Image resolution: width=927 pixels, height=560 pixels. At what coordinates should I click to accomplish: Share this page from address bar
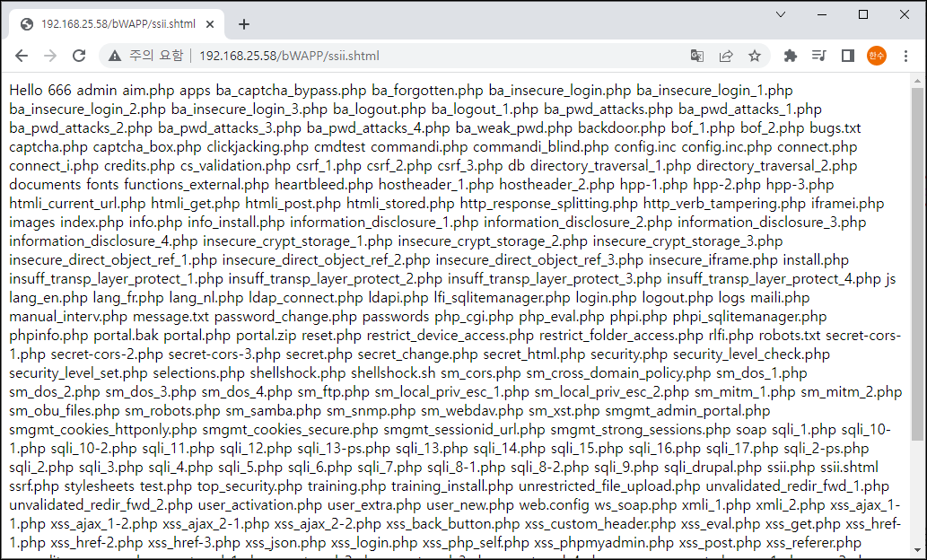(725, 56)
